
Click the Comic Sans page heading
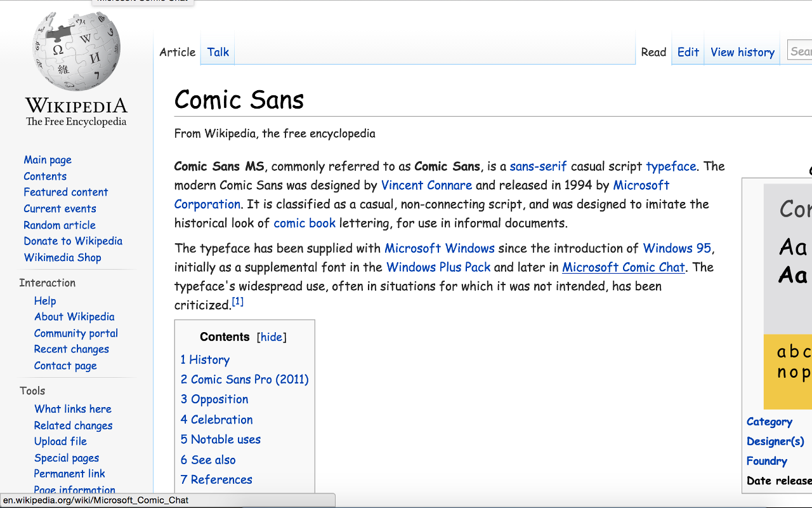(239, 100)
